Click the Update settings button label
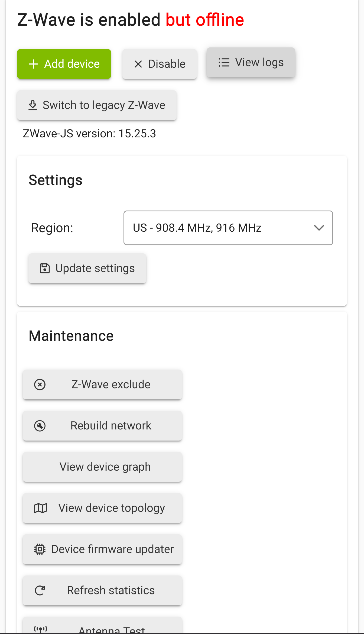This screenshot has height=634, width=364. coord(95,268)
